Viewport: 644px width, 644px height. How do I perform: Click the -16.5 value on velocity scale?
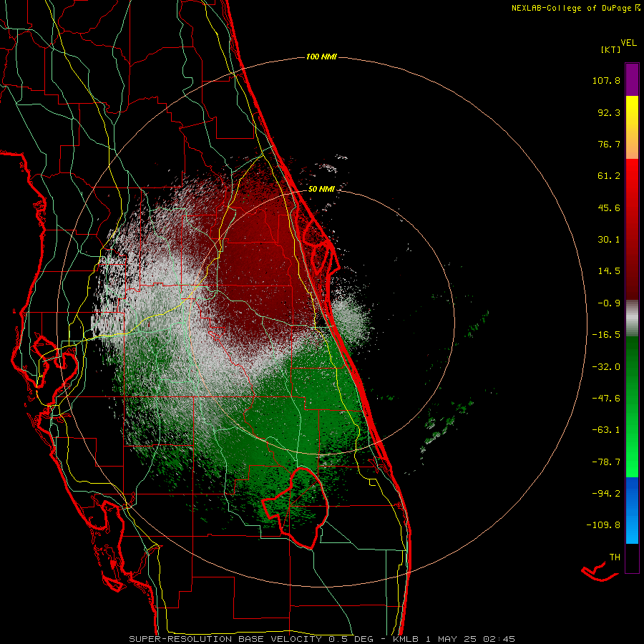606,335
